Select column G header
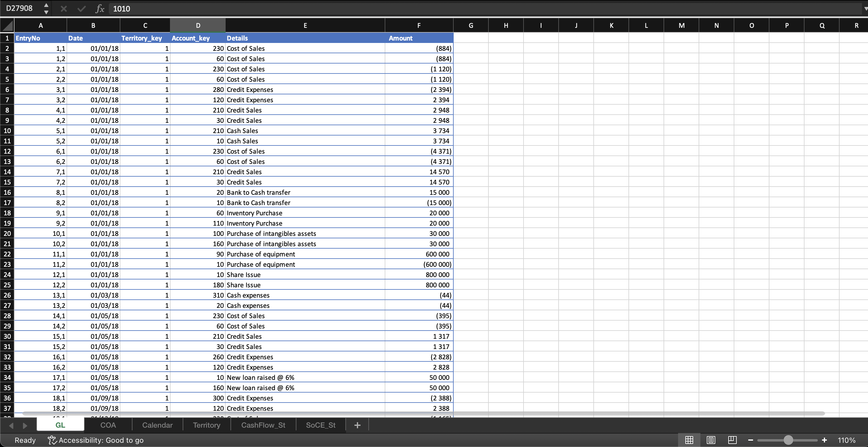Viewport: 868px width, 447px height. [x=471, y=26]
